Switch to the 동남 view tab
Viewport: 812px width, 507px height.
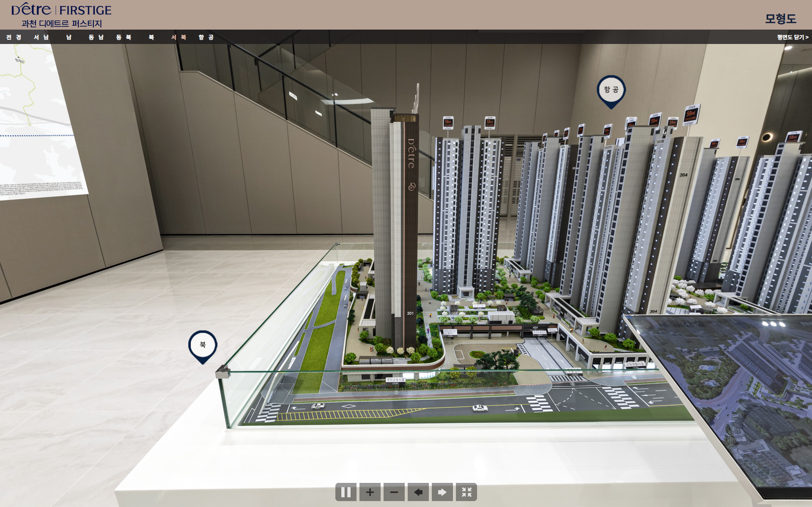click(96, 37)
